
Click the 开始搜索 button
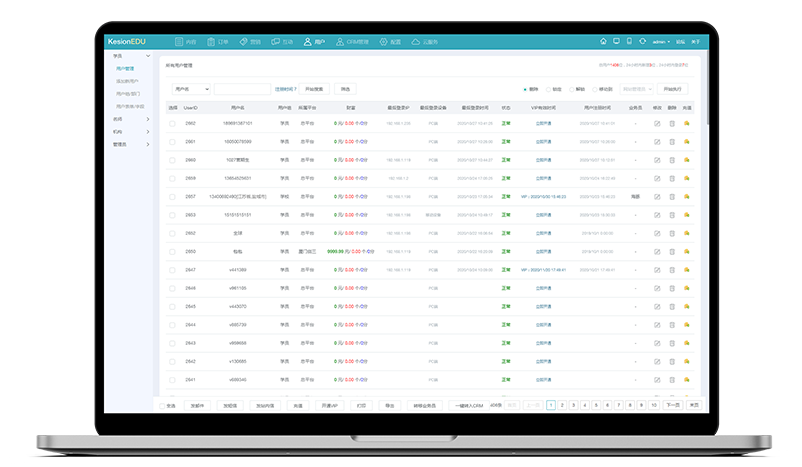(x=315, y=89)
